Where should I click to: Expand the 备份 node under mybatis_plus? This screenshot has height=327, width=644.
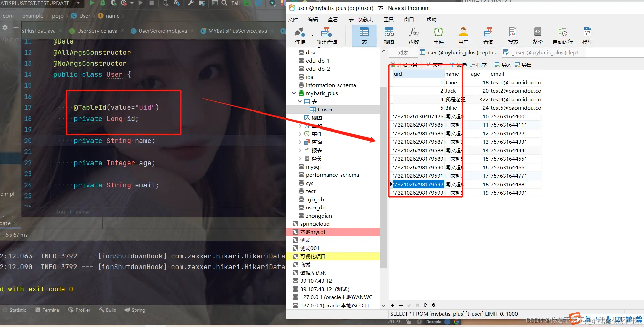point(300,158)
